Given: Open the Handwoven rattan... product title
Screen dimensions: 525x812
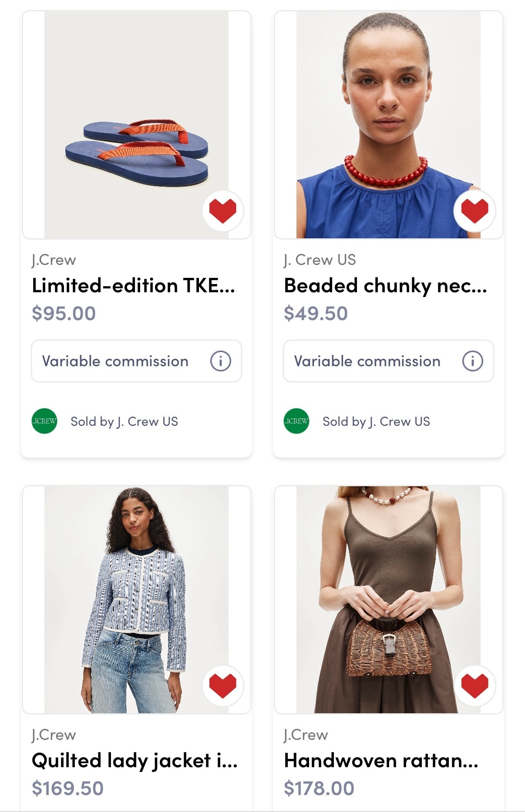Looking at the screenshot, I should tap(381, 761).
